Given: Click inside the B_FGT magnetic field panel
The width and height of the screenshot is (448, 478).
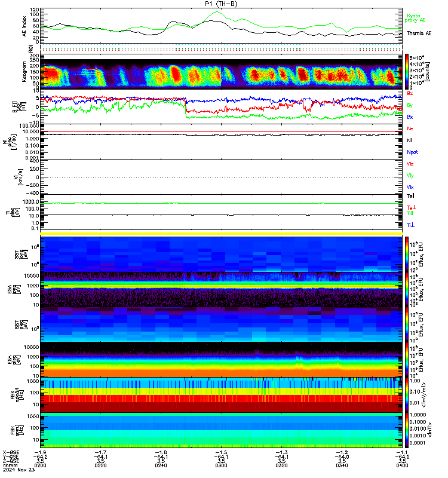Looking at the screenshot, I should (x=221, y=107).
